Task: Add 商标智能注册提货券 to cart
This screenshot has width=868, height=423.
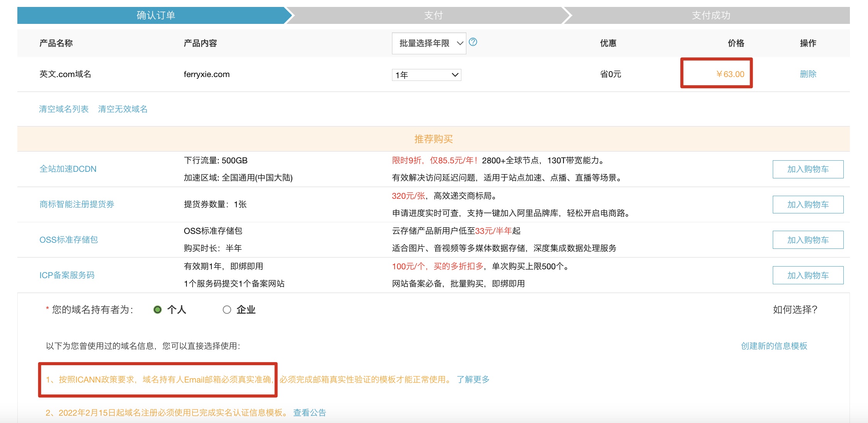Action: point(808,205)
